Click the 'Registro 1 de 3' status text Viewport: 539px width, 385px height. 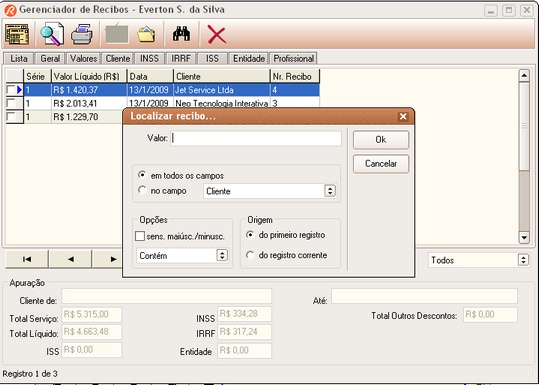point(30,374)
